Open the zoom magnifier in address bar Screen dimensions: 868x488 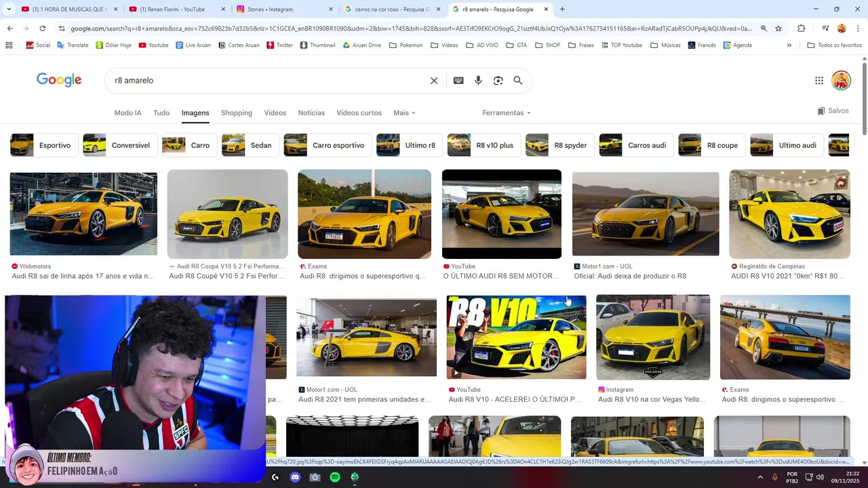pyautogui.click(x=764, y=28)
